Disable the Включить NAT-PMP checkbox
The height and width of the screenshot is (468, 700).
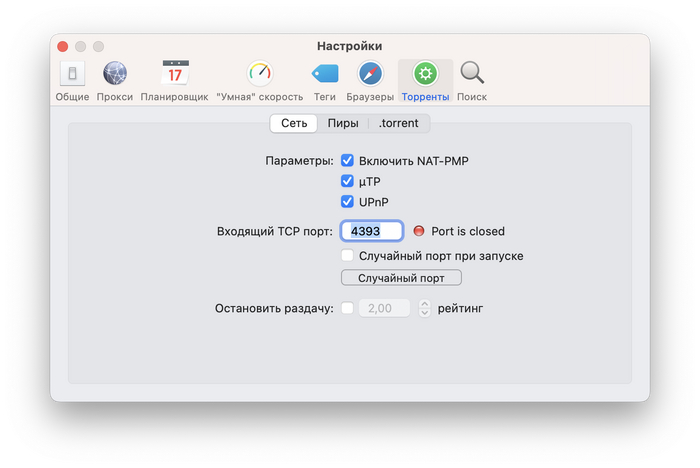pos(348,160)
